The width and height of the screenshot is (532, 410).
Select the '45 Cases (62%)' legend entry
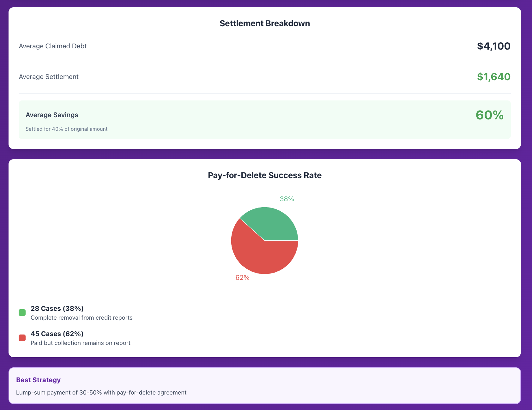pyautogui.click(x=57, y=334)
